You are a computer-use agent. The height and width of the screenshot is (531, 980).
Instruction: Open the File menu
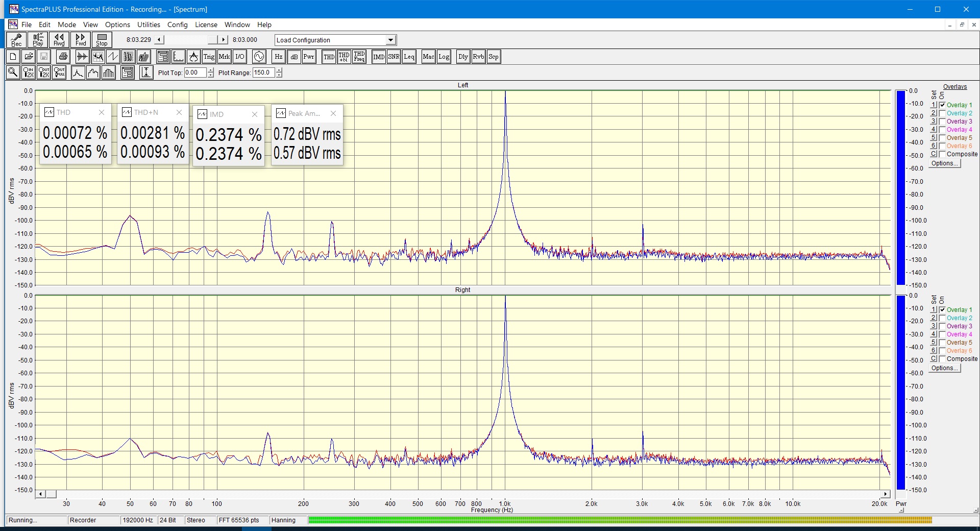(x=27, y=25)
